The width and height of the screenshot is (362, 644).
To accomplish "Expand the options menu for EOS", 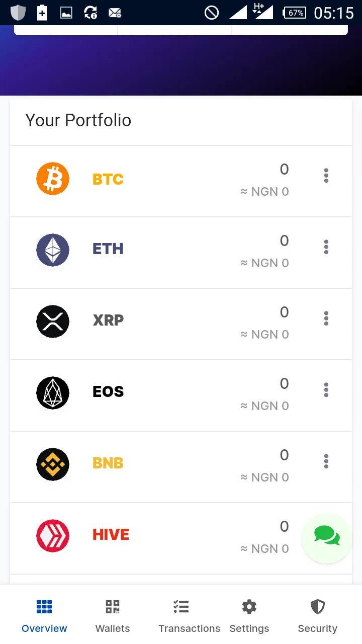I will (x=326, y=390).
